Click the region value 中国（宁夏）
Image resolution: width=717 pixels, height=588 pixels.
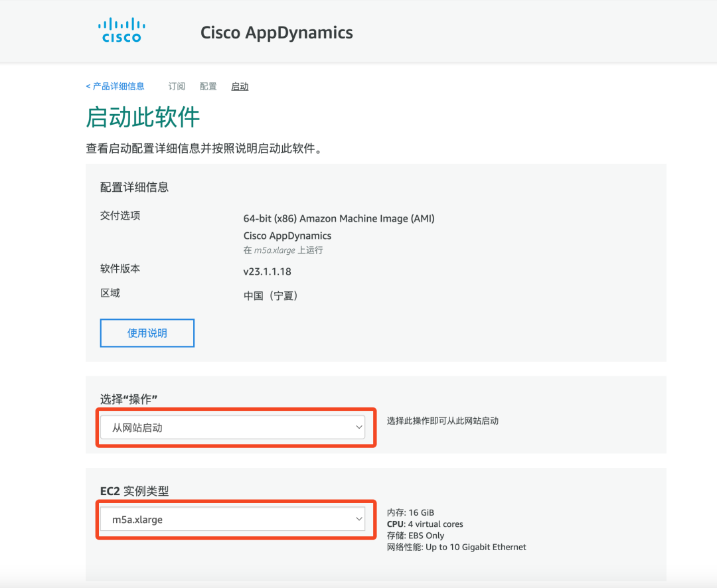271,296
